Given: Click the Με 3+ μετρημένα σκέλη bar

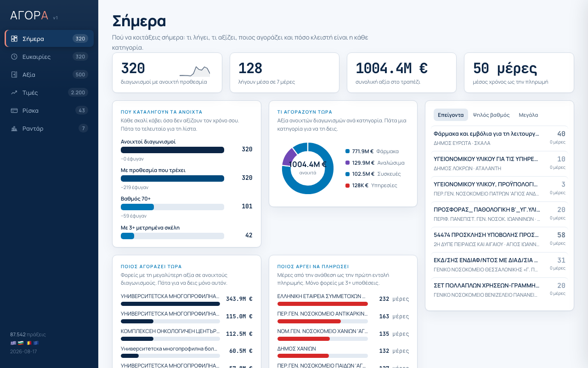Looking at the screenshot, I should [172, 236].
